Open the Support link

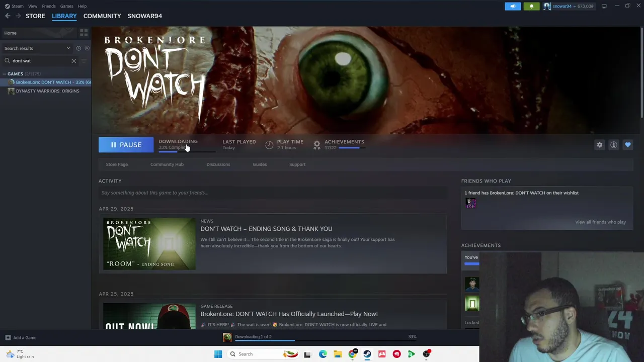[x=297, y=164]
